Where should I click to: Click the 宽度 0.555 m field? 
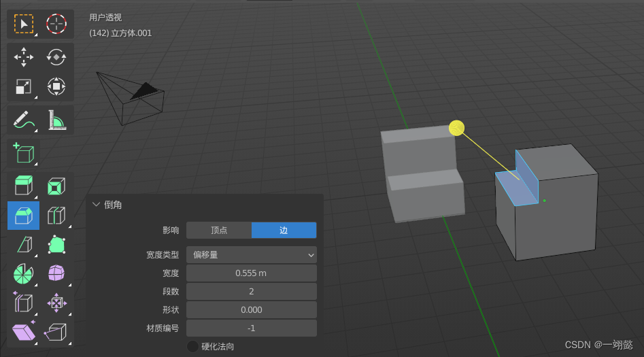pyautogui.click(x=252, y=273)
